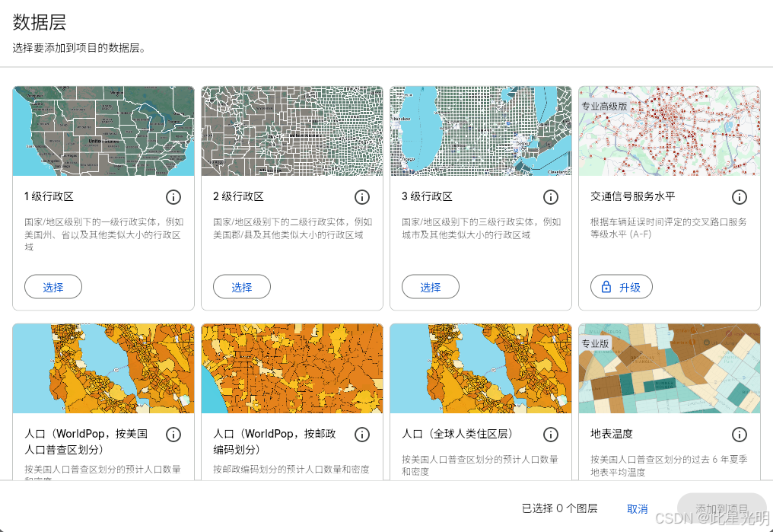Click the 1 级行政区 title
Image resolution: width=773 pixels, height=532 pixels.
(x=49, y=196)
